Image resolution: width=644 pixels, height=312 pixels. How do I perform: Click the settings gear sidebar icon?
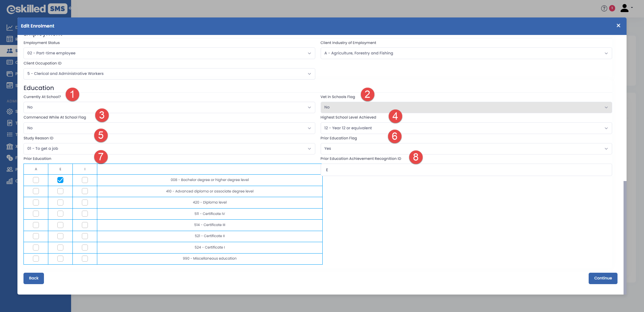pyautogui.click(x=10, y=112)
